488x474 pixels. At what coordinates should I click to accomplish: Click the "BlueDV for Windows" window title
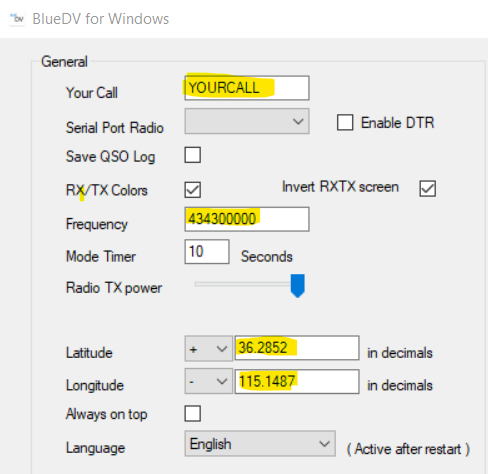point(101,19)
